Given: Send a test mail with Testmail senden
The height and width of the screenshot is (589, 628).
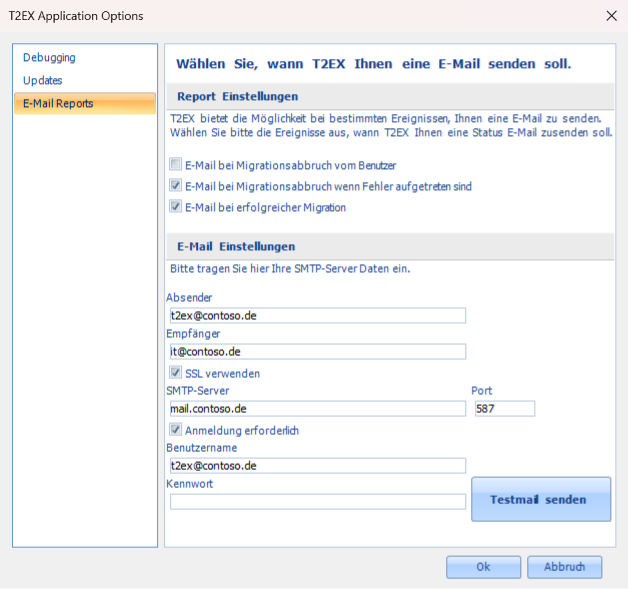Looking at the screenshot, I should (541, 499).
